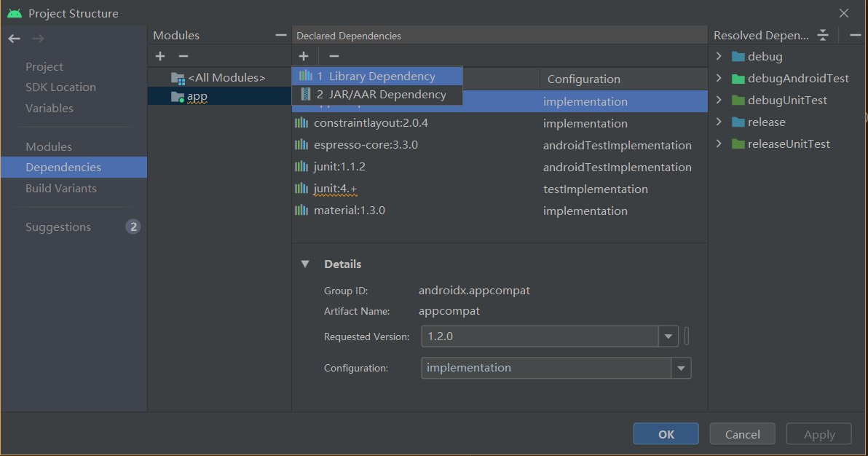Open the SDK Location section
Screen dimensions: 868x456
pyautogui.click(x=60, y=87)
